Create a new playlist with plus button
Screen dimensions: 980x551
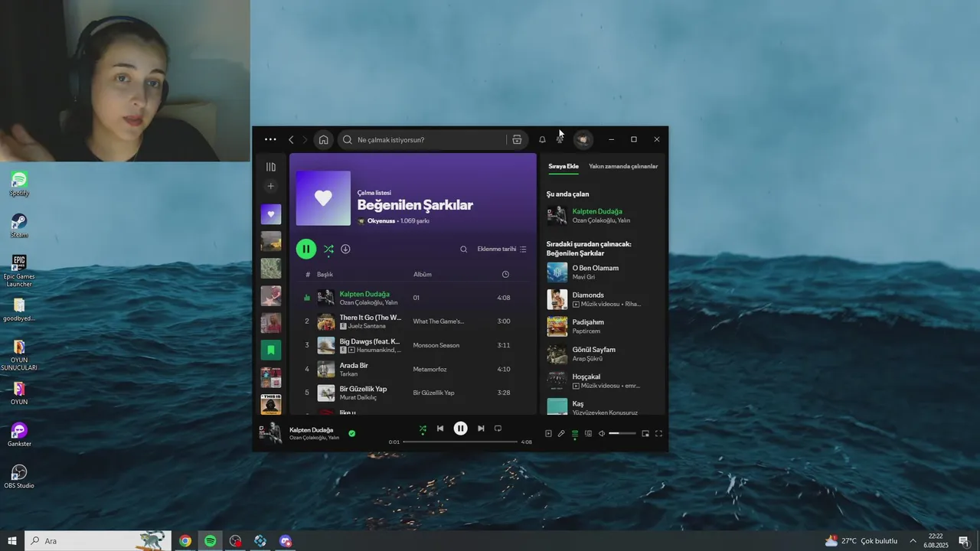(270, 186)
